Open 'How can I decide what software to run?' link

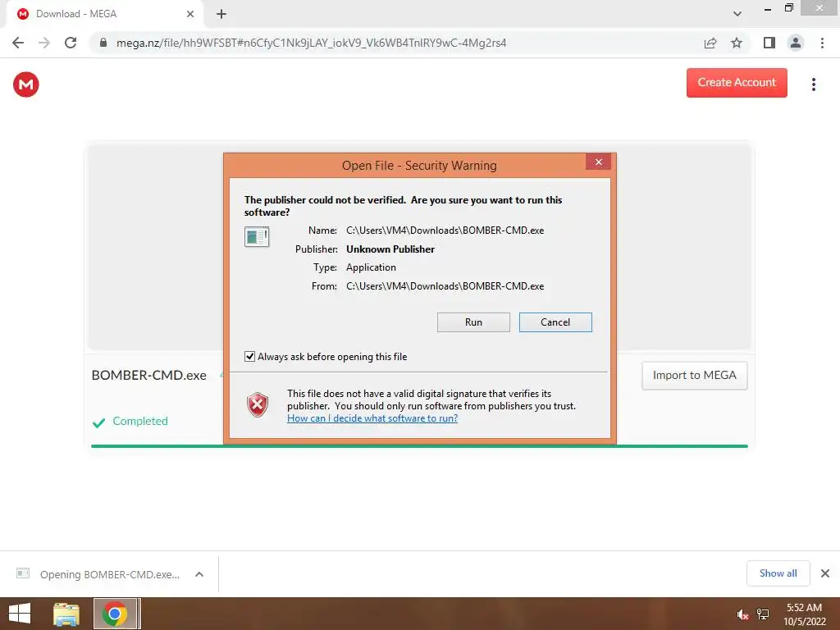pos(372,418)
